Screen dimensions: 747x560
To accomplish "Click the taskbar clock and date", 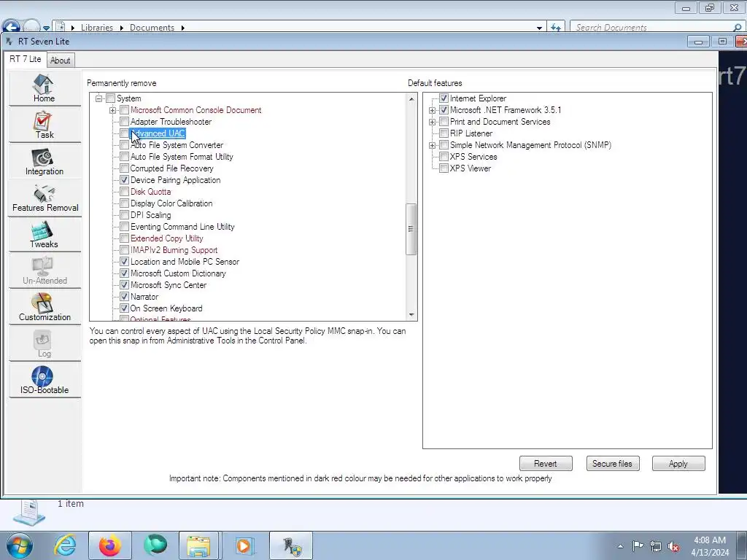I will point(710,546).
